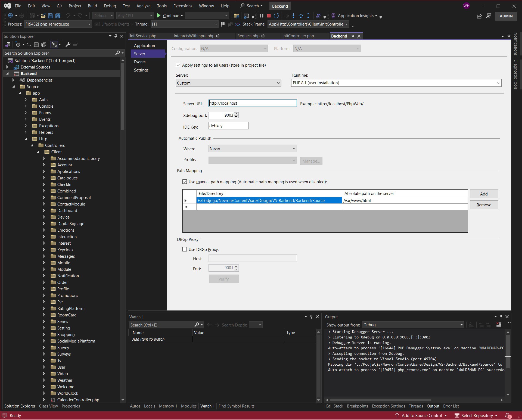Open the Debug menu

pyautogui.click(x=110, y=6)
